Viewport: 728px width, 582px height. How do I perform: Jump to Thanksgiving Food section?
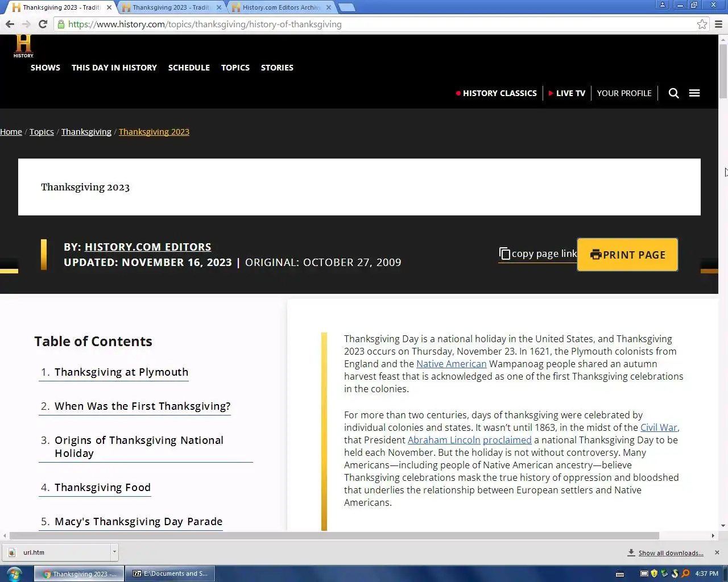(x=102, y=488)
